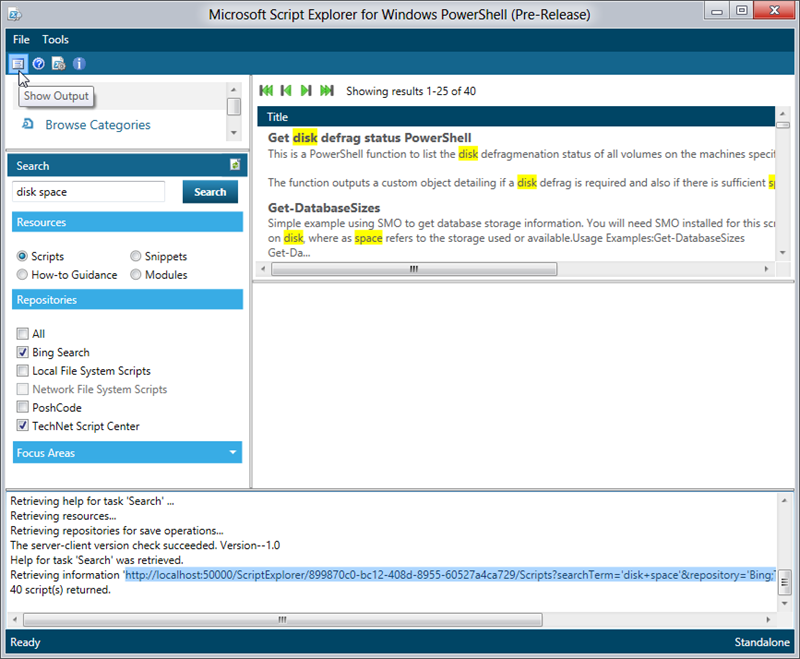Image resolution: width=800 pixels, height=659 pixels.
Task: Click the app icon in title bar
Action: pos(15,14)
